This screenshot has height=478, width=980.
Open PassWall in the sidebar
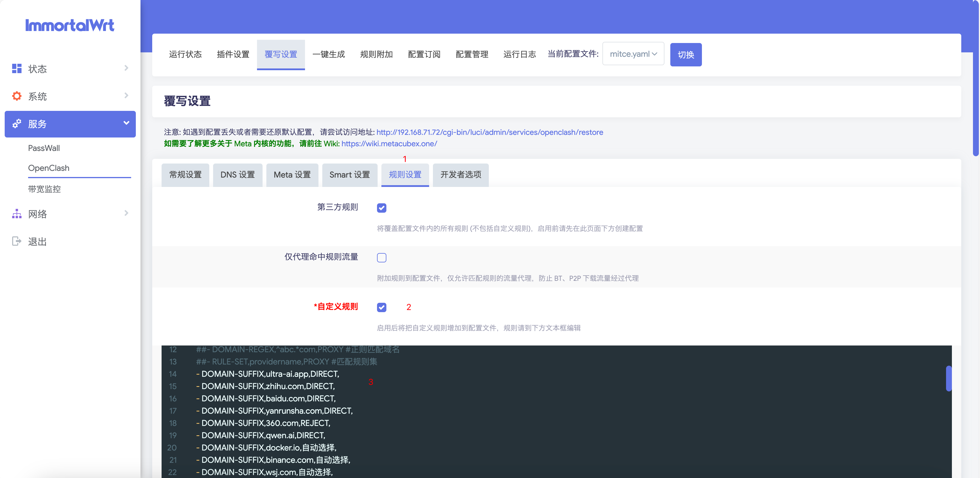(44, 148)
